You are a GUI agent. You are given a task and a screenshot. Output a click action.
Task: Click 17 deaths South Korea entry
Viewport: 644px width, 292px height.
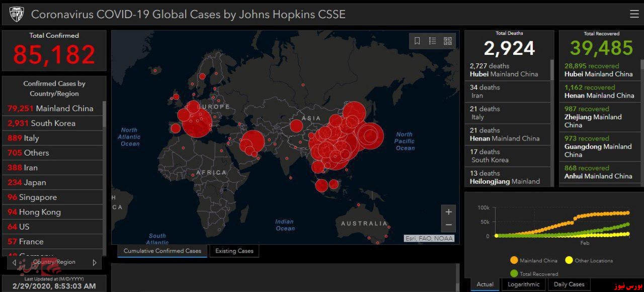508,156
